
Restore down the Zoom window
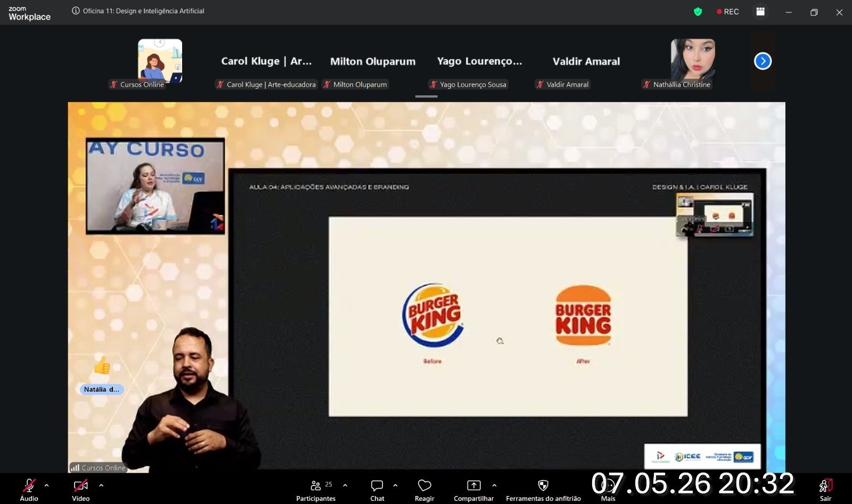[x=814, y=12]
